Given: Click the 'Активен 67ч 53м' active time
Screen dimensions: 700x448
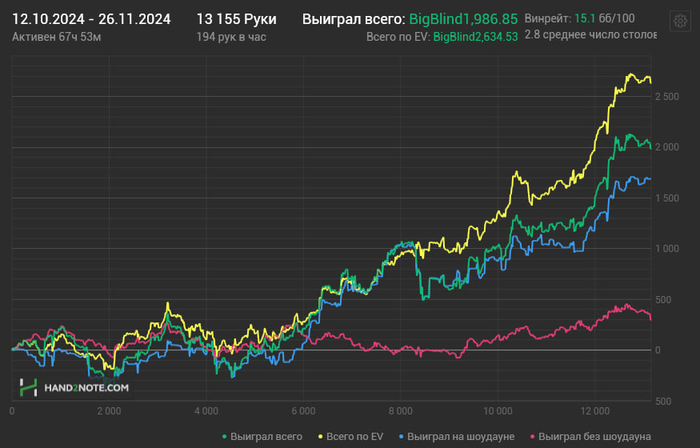Looking at the screenshot, I should coord(56,37).
